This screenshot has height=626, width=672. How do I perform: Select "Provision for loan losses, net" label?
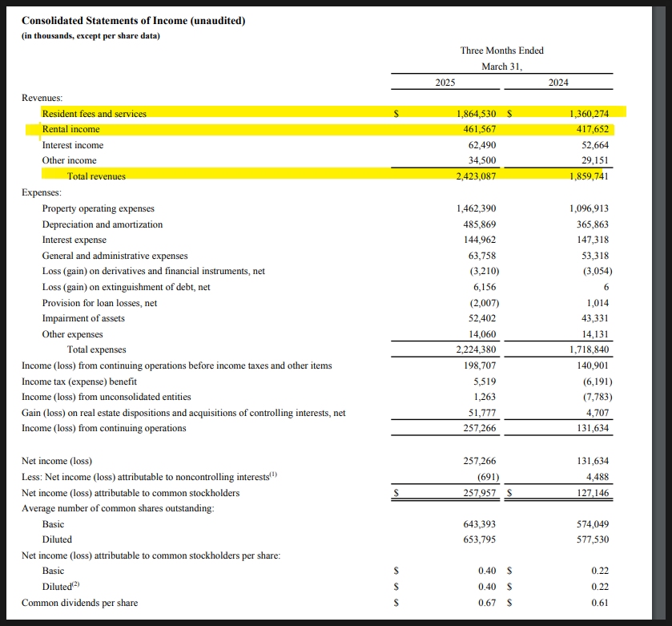99,303
